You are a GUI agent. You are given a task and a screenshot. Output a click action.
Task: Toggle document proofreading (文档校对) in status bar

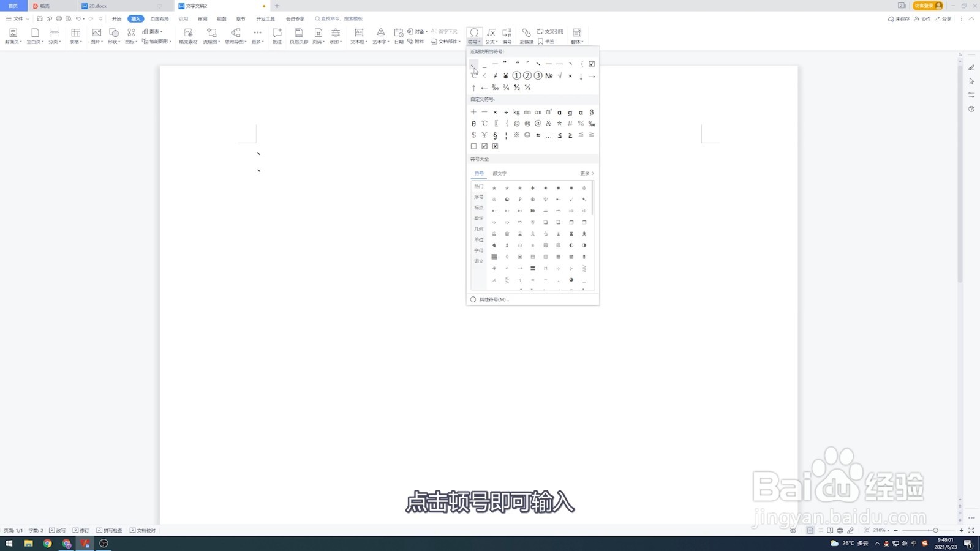pos(143,530)
